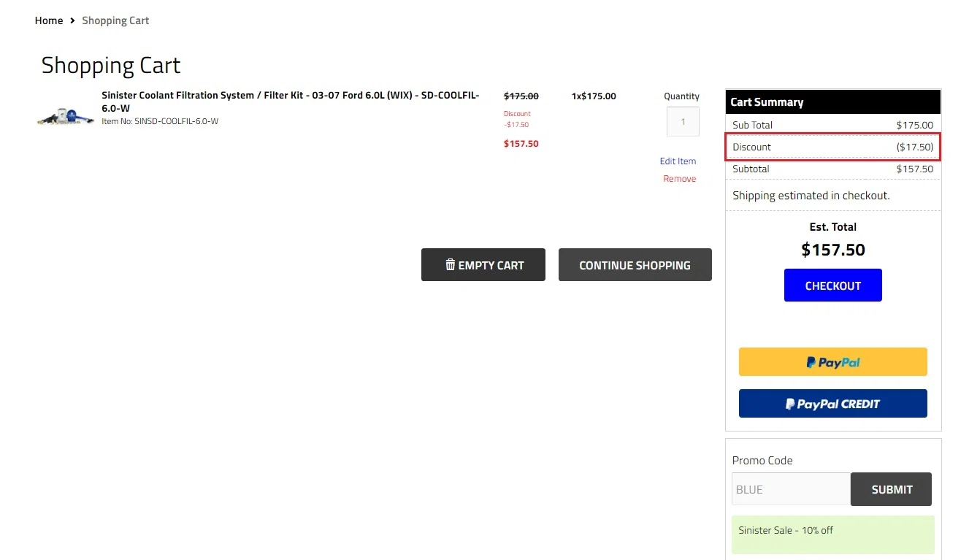Click 'Shipping estimated in checkout.' text
The image size is (969, 560).
[811, 196]
